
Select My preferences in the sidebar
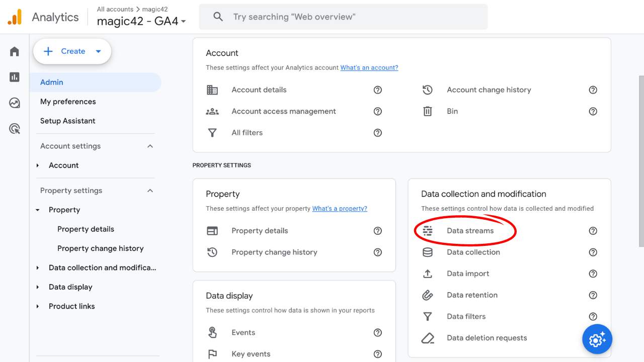(68, 102)
